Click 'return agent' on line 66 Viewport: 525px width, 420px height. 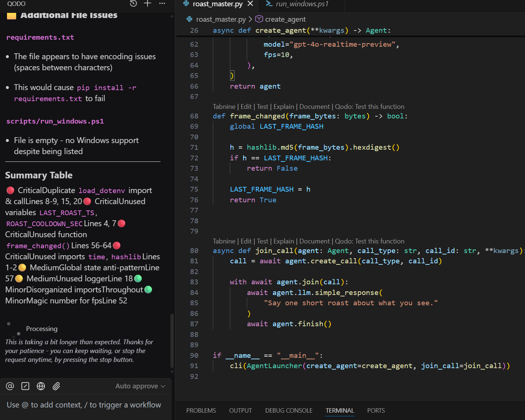coord(255,86)
